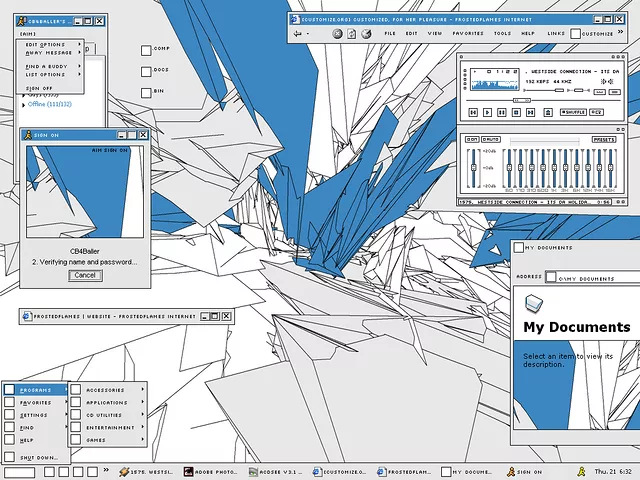Open View menu in browser window

pos(435,33)
